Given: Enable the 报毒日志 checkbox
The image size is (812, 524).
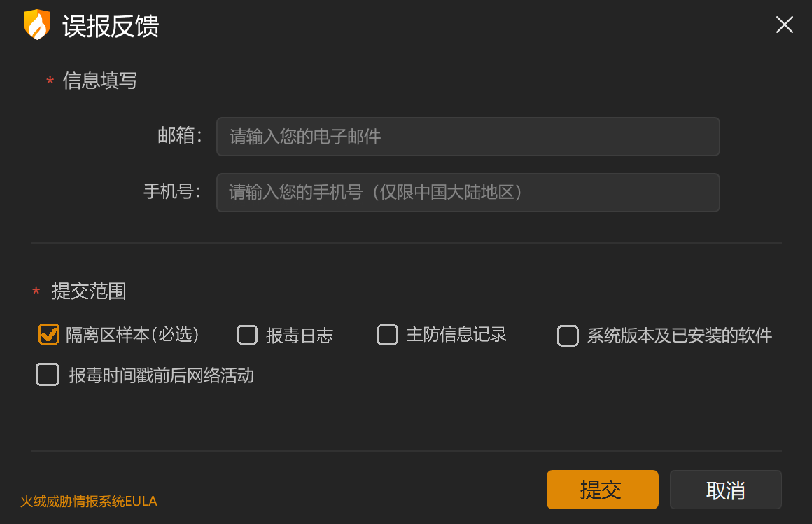Looking at the screenshot, I should click(x=247, y=335).
